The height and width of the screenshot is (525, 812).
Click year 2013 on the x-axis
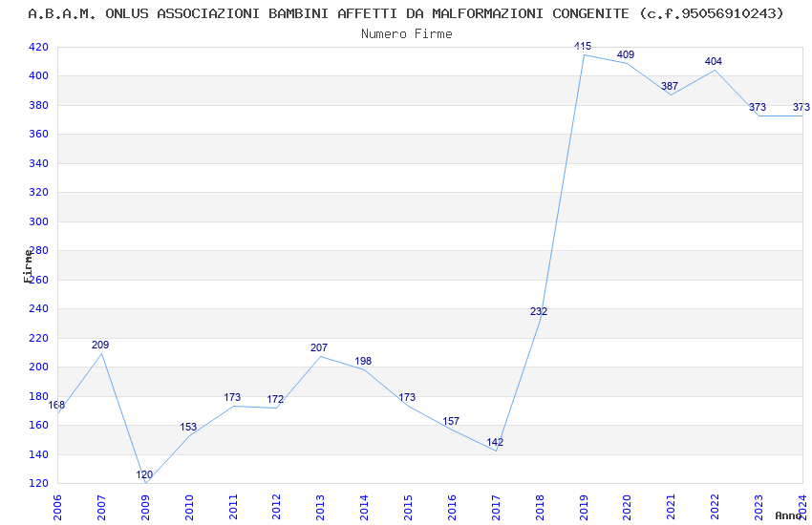[x=321, y=508]
